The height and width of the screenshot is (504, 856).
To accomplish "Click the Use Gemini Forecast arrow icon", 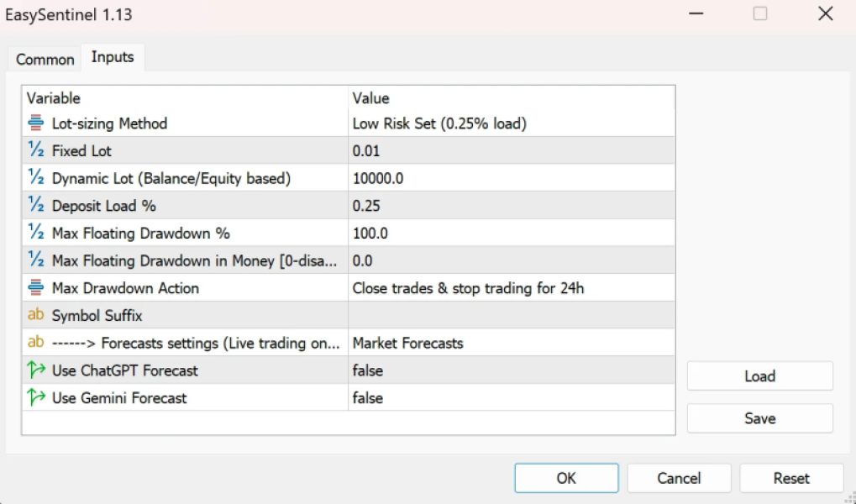I will click(36, 398).
